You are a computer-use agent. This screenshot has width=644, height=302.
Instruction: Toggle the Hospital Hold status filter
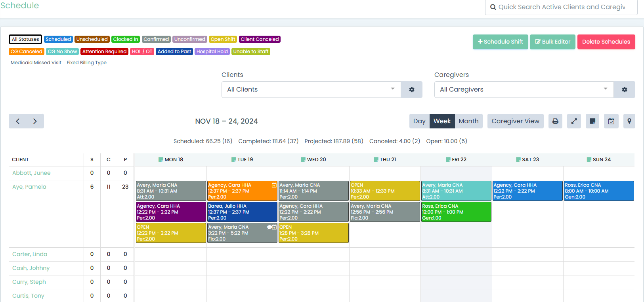(212, 52)
